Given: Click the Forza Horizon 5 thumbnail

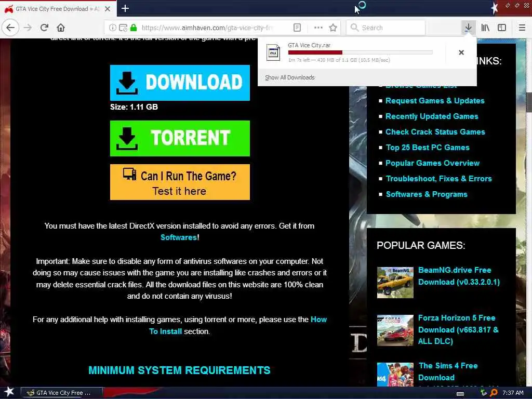Looking at the screenshot, I should click(x=395, y=330).
